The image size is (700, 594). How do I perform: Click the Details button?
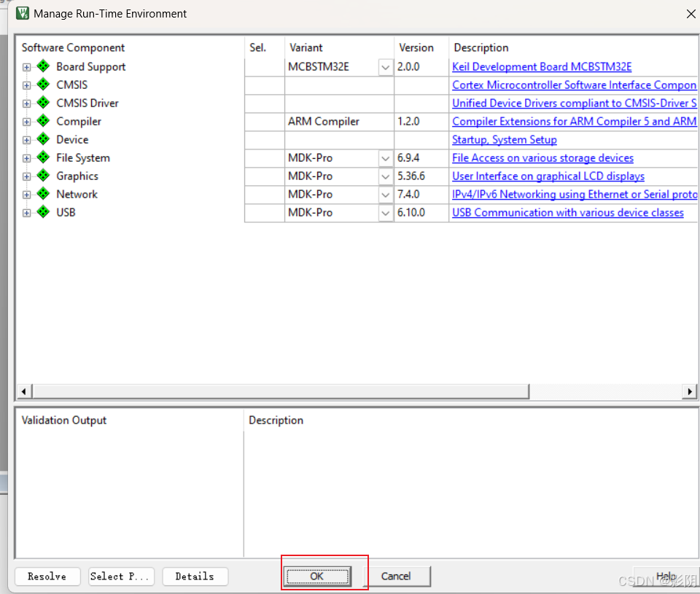point(195,577)
